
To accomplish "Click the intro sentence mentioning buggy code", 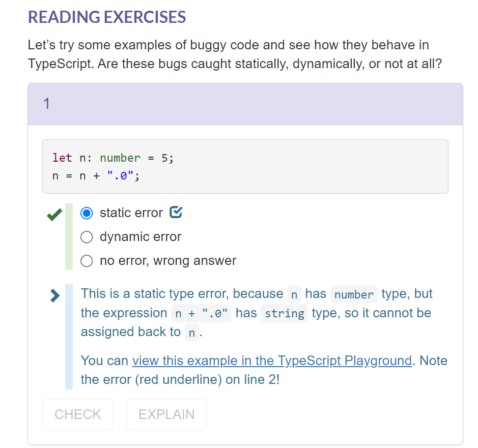I will [229, 45].
